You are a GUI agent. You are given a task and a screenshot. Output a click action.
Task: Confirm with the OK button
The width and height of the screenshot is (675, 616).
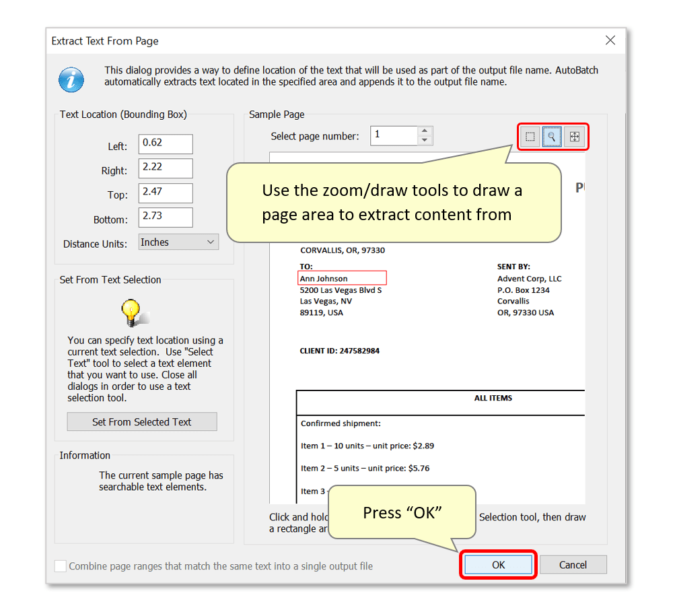click(x=498, y=565)
